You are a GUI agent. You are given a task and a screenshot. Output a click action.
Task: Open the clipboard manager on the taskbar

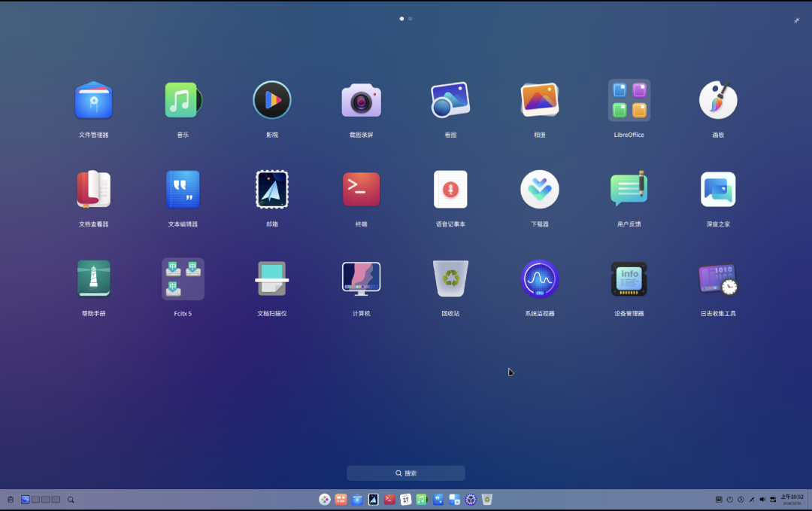pyautogui.click(x=11, y=499)
